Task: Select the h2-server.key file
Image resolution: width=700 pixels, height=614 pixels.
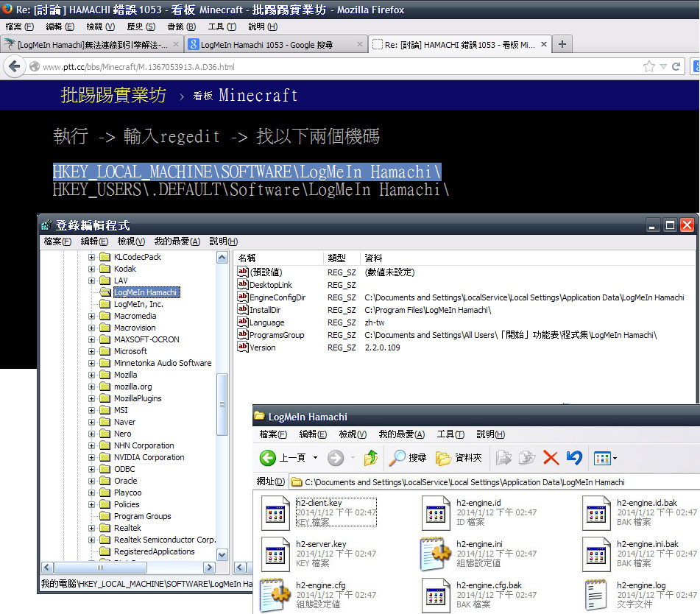Action: [319, 554]
